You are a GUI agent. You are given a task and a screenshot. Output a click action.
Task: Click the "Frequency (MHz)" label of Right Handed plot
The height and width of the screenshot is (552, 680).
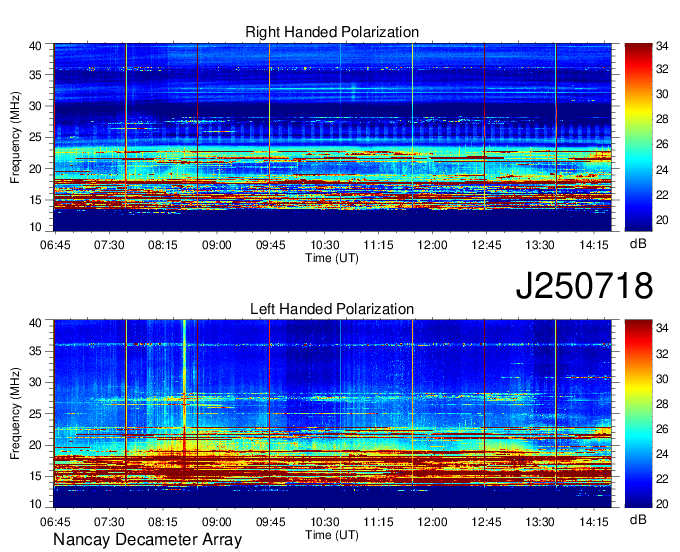pyautogui.click(x=15, y=137)
